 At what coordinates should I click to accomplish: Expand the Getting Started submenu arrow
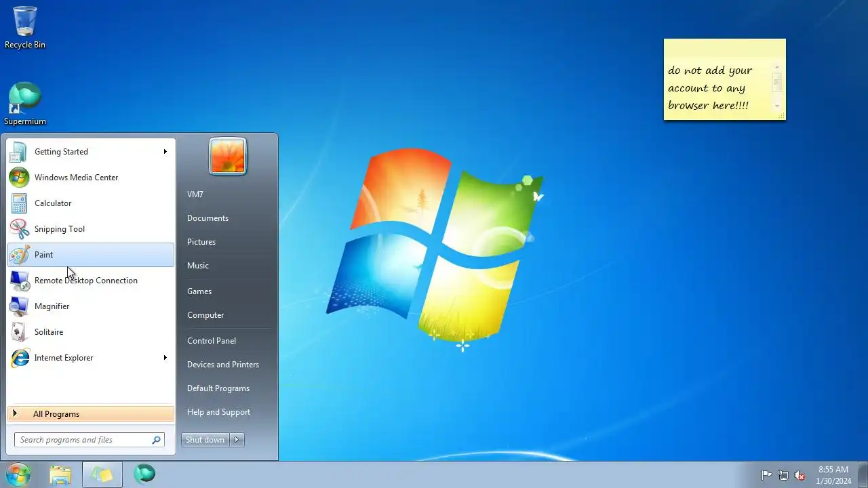165,152
